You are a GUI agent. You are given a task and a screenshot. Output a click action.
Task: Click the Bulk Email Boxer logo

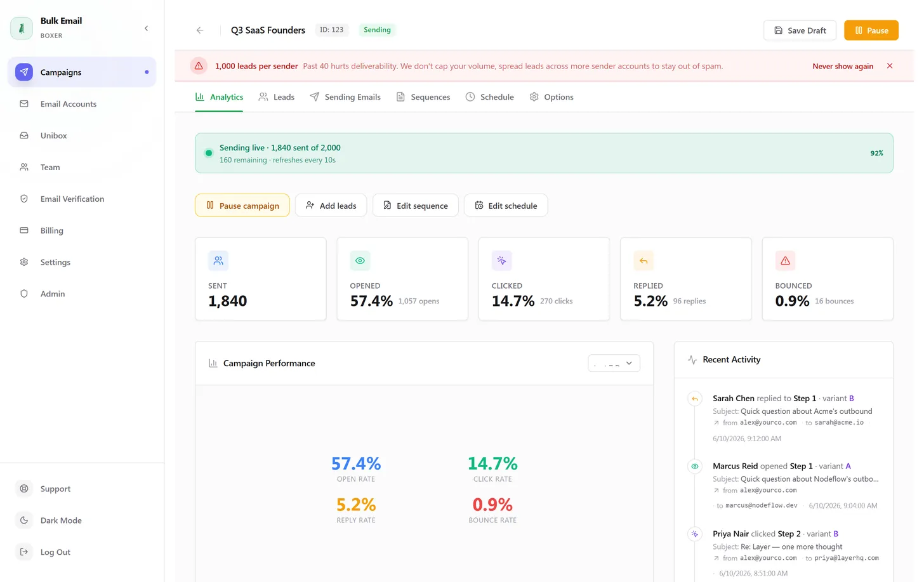click(22, 29)
